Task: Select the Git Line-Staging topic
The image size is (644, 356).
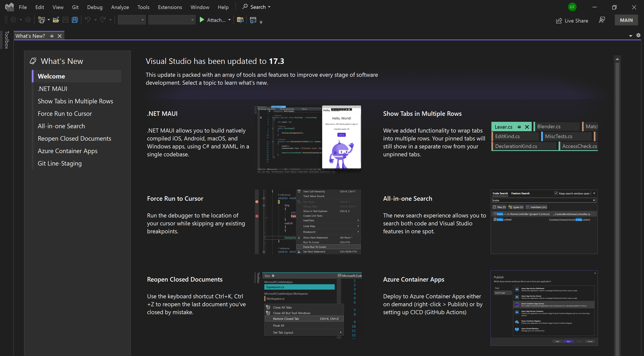Action: [59, 163]
